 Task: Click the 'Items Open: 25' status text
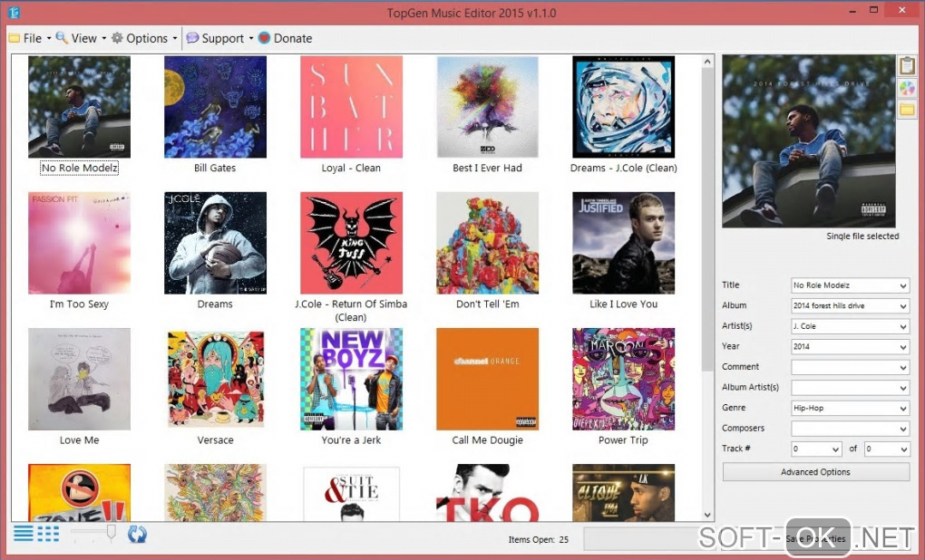tap(538, 539)
